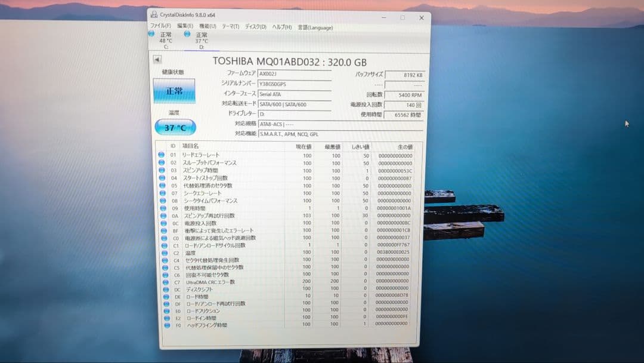Click the status icon for ID DE ロード時間
Viewport: 644px width, 363px height.
point(166,296)
